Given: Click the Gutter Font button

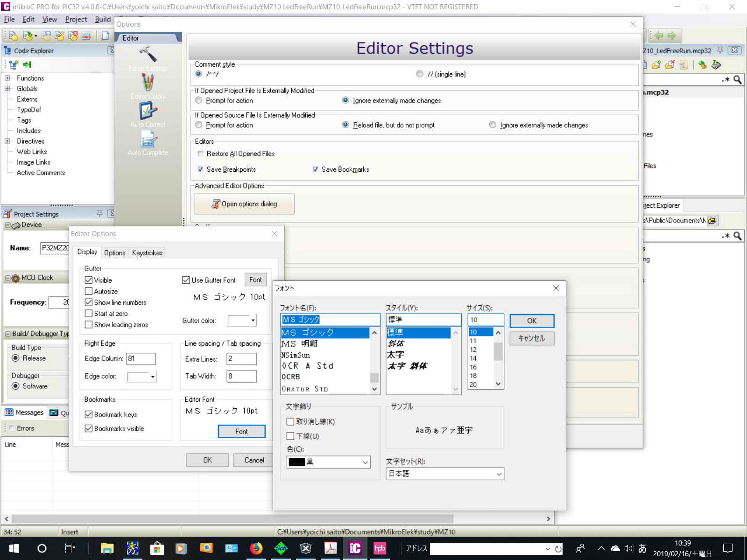Looking at the screenshot, I should pos(255,280).
